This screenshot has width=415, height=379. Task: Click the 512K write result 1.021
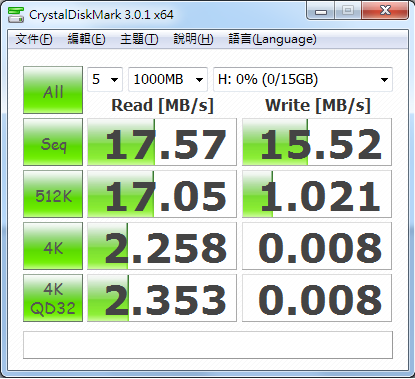click(x=317, y=194)
